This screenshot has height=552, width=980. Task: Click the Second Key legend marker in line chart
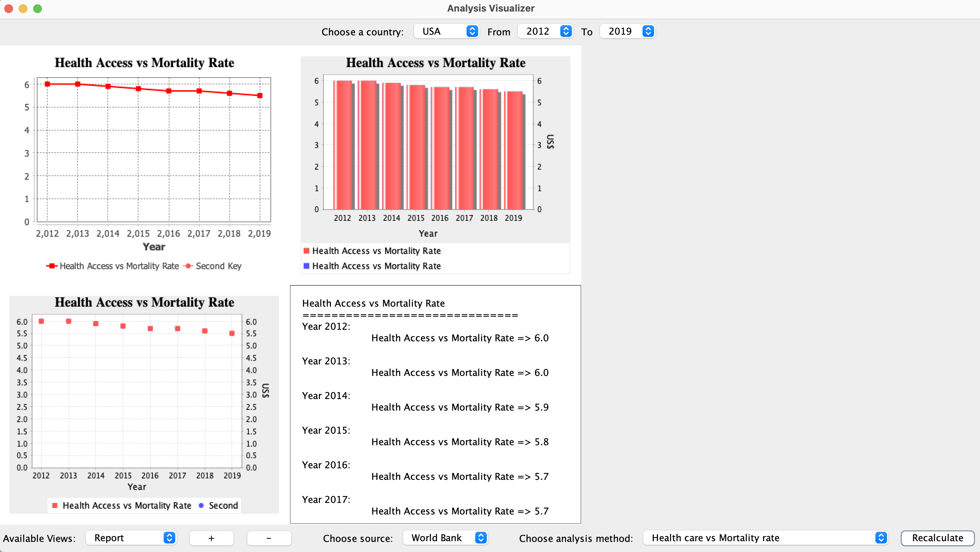pyautogui.click(x=188, y=266)
